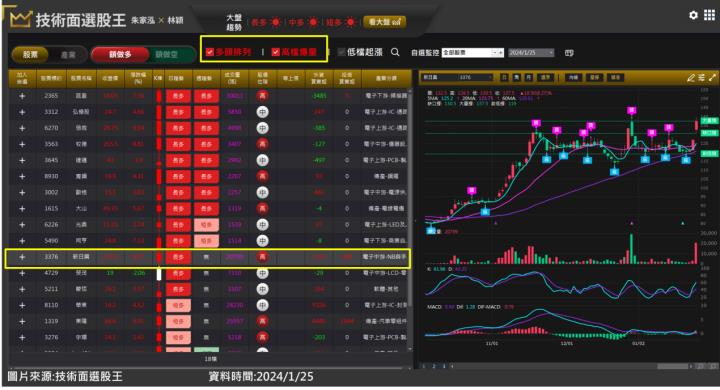
Task: Click the red 高 circle in row 3376
Action: tap(262, 257)
